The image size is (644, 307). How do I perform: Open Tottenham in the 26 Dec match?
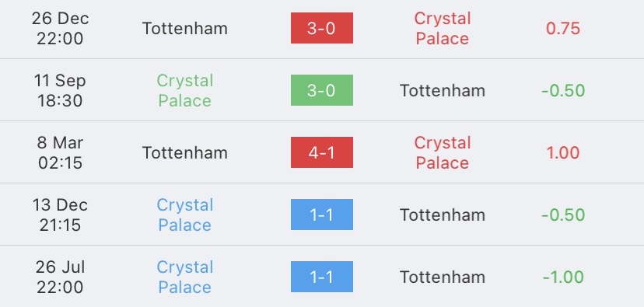coord(185,29)
